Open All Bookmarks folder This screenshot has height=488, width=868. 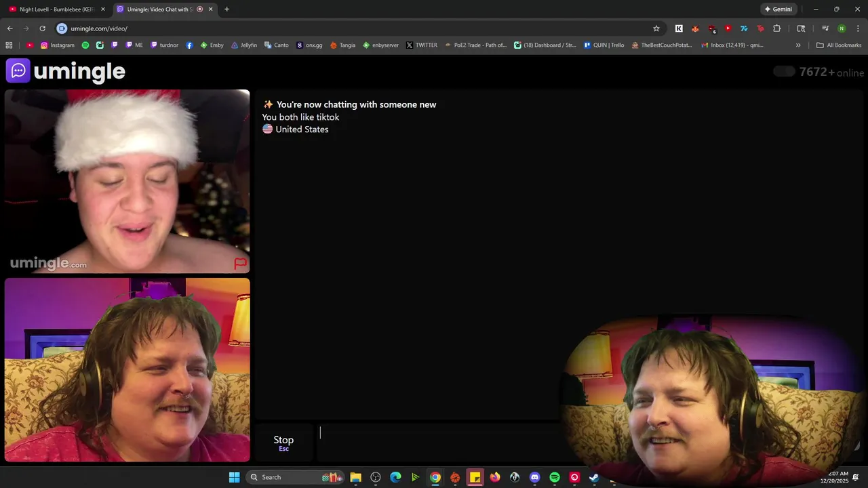[839, 45]
